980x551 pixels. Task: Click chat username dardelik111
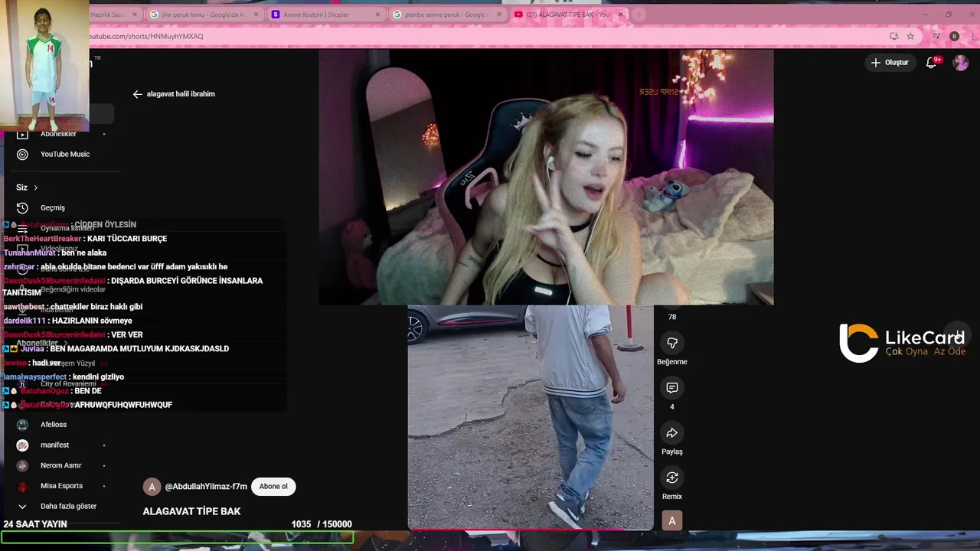(x=24, y=321)
